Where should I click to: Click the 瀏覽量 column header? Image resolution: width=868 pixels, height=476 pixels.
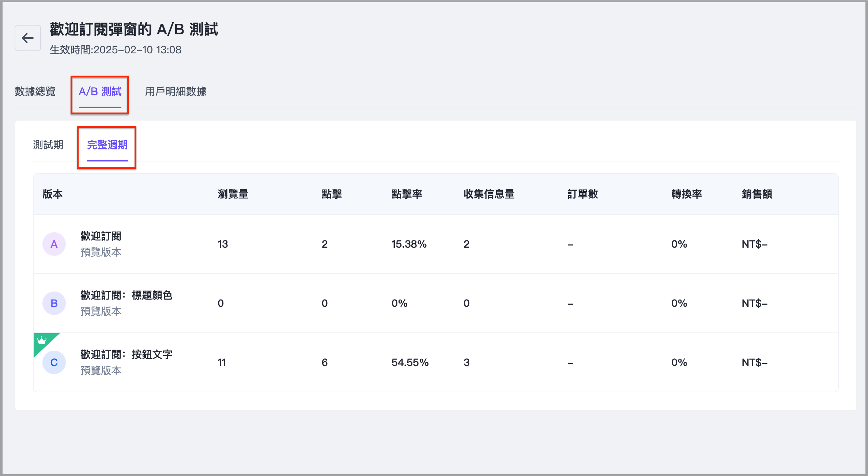coord(233,194)
